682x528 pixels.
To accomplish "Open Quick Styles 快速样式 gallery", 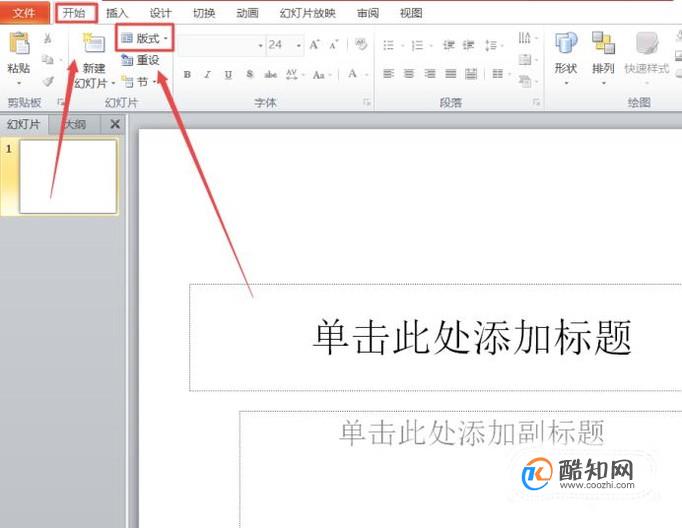I will (647, 58).
